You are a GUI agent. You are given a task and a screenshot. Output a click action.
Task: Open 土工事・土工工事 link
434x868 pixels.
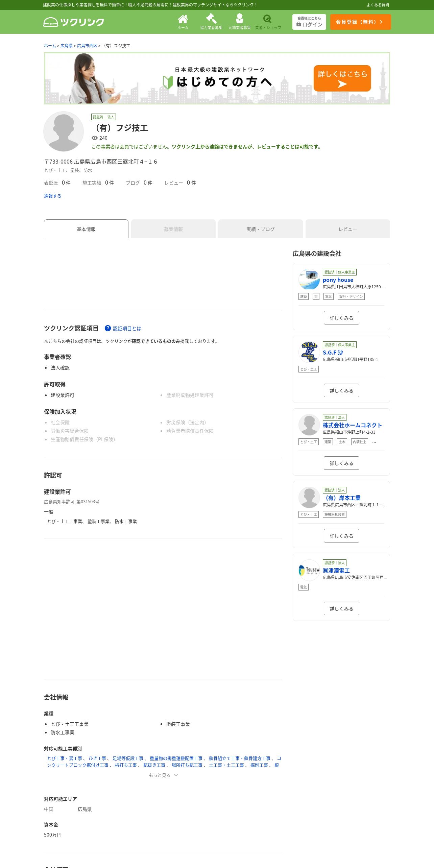coord(226,765)
